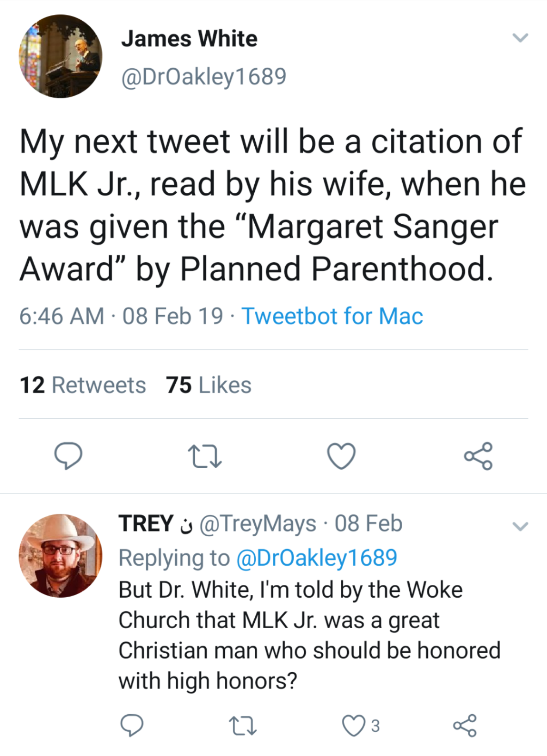This screenshot has width=547, height=756.
Task: Like TREY's reply with 3 likes
Action: point(354,726)
